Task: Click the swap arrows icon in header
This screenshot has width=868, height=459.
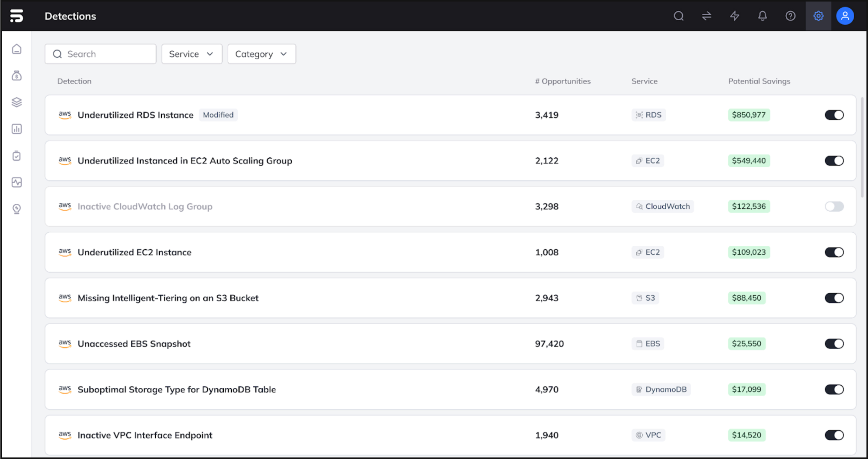Action: (x=707, y=16)
